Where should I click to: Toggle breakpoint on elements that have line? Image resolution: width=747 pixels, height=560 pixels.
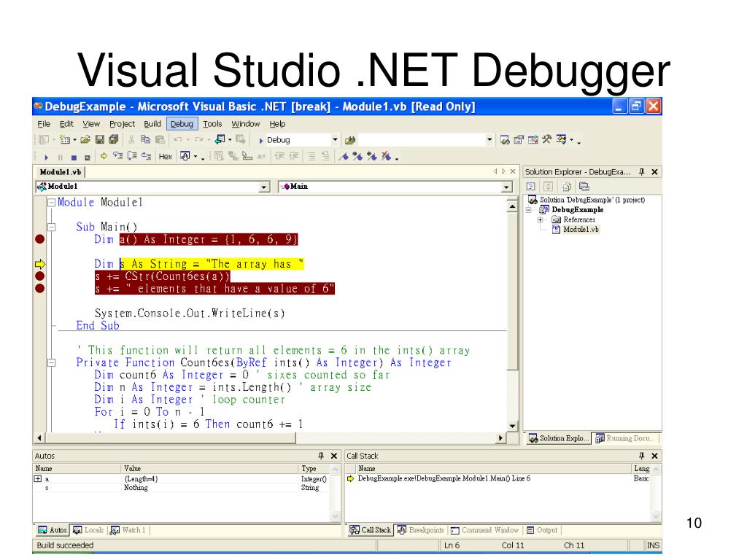tap(40, 288)
